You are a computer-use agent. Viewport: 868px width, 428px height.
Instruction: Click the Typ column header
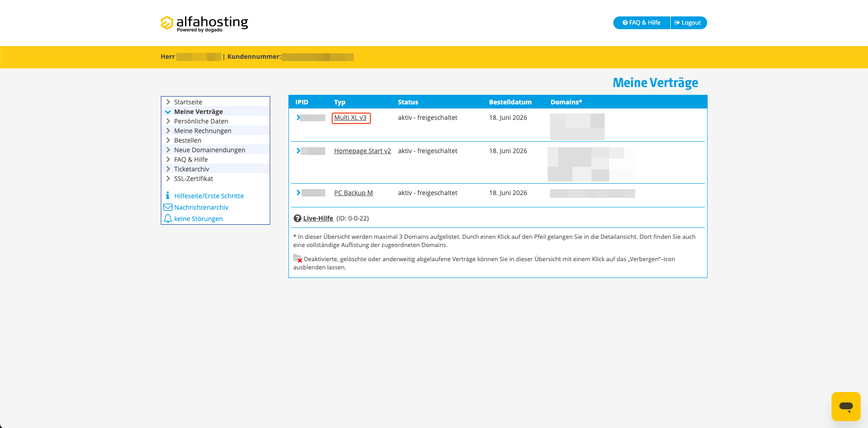click(x=339, y=102)
